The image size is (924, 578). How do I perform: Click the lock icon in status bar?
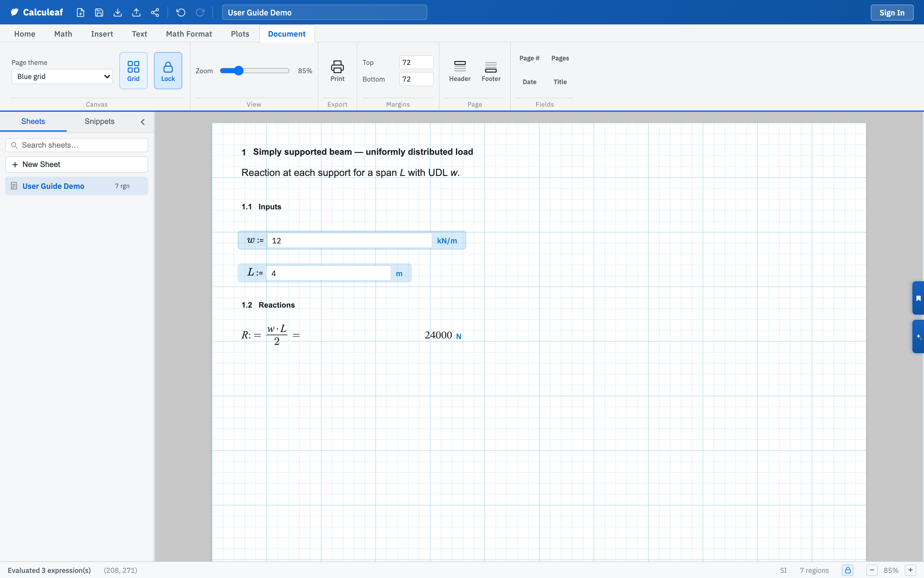tap(848, 570)
